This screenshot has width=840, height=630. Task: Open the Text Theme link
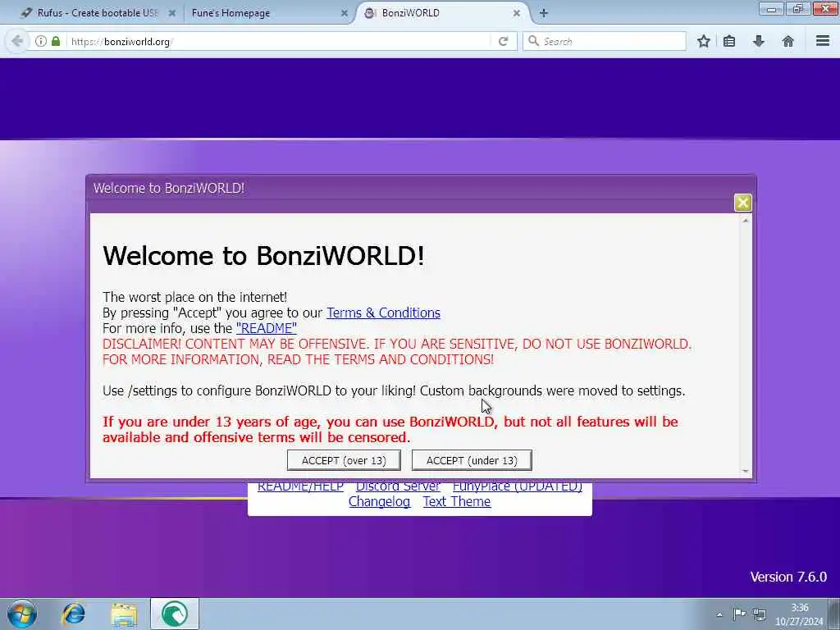pos(457,502)
